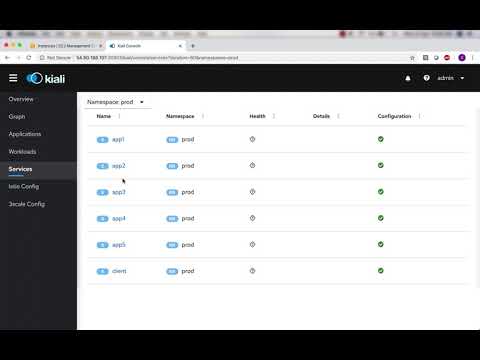480x360 pixels.
Task: Open the app1 service link
Action: (x=118, y=139)
